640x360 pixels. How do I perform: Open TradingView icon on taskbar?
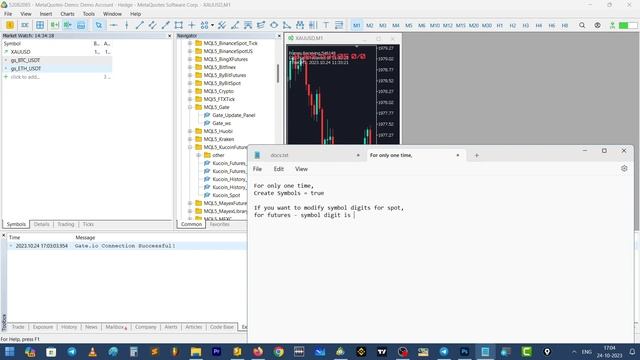click(382, 351)
